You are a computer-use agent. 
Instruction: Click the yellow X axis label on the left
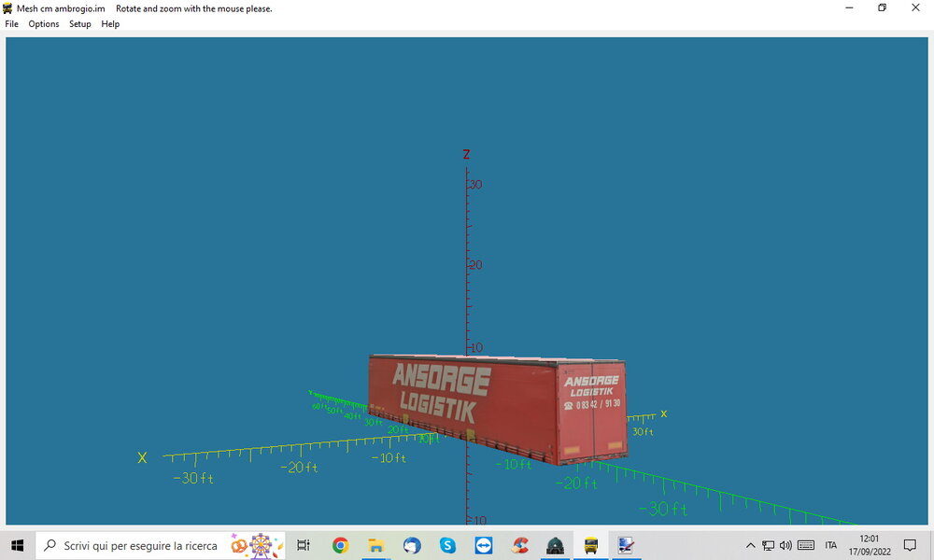tap(142, 457)
